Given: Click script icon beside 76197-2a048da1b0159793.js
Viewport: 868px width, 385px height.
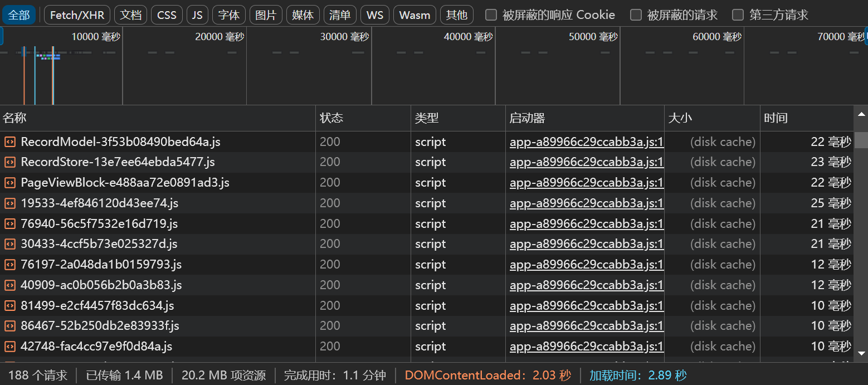Looking at the screenshot, I should pyautogui.click(x=9, y=265).
